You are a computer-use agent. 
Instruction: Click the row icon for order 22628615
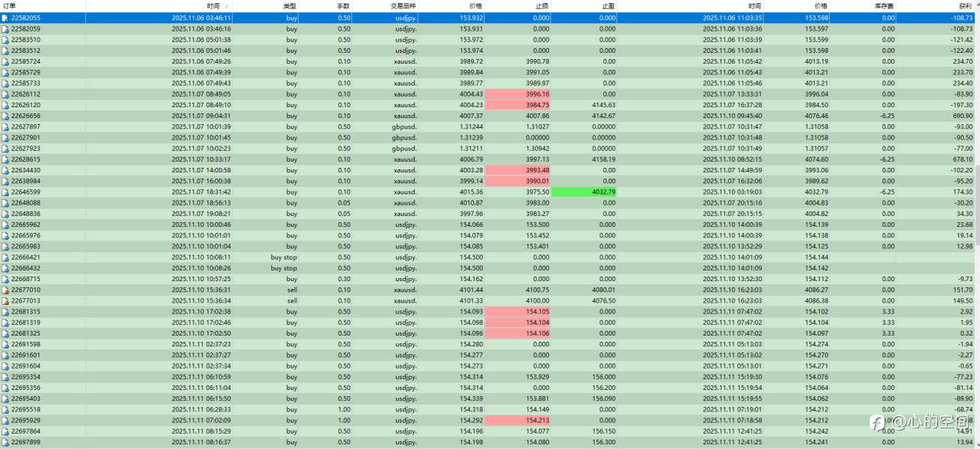click(x=5, y=159)
